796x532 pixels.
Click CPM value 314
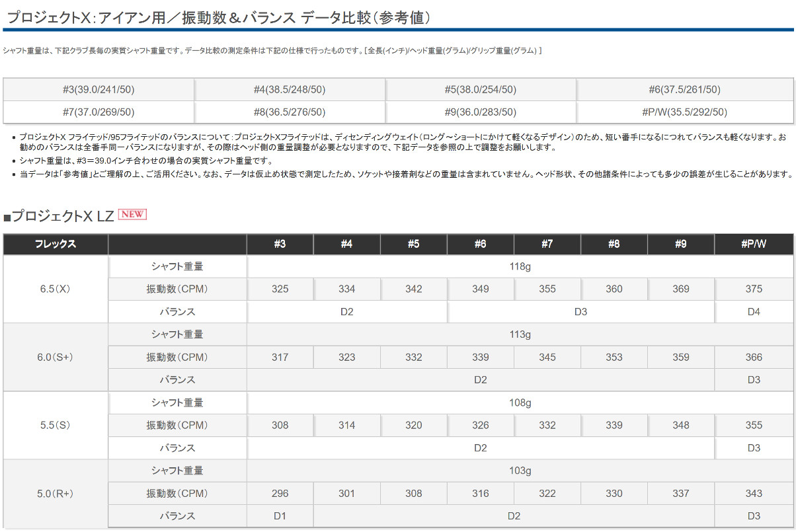[x=346, y=425]
